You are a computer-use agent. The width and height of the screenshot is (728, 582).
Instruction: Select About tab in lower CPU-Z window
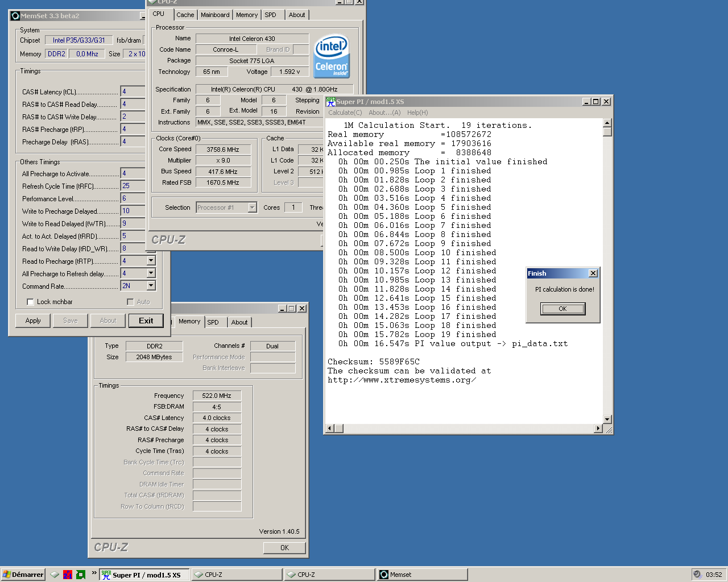pos(239,322)
